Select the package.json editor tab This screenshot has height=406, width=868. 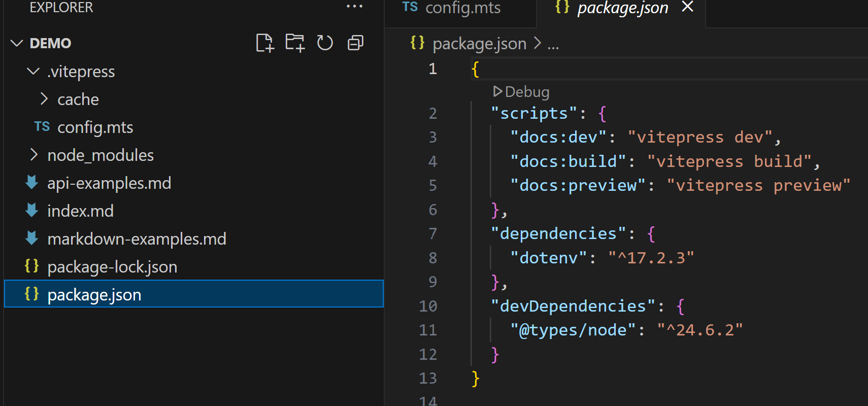(x=622, y=8)
